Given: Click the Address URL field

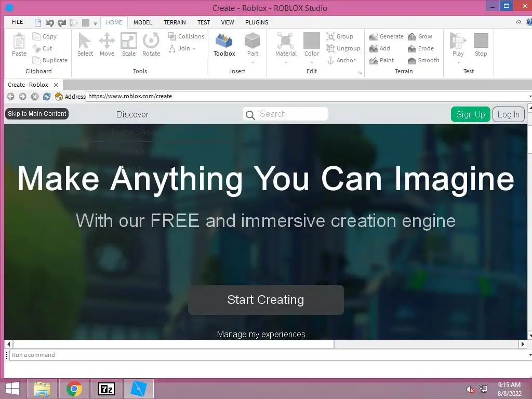Looking at the screenshot, I should tap(308, 96).
